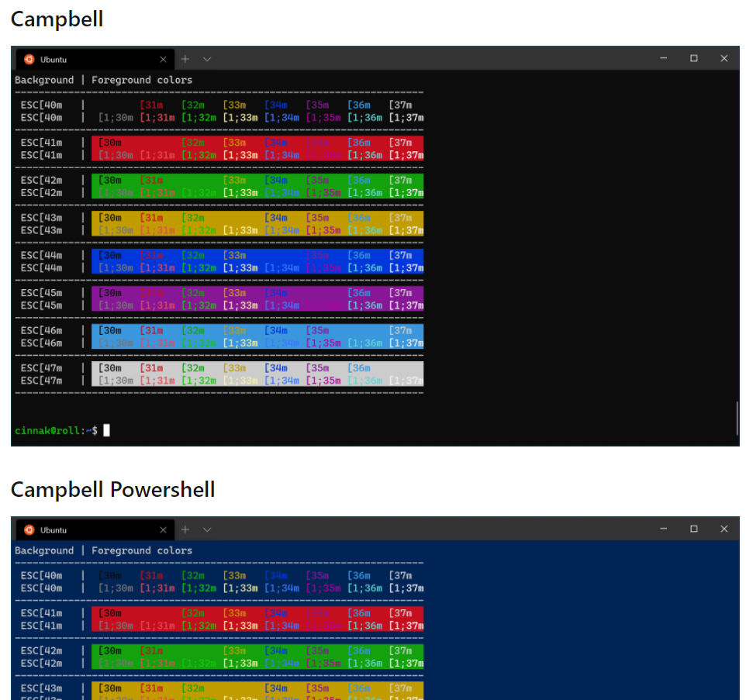
Task: Click "Foreground colors" header in the Campbell terminal
Action: click(x=142, y=80)
